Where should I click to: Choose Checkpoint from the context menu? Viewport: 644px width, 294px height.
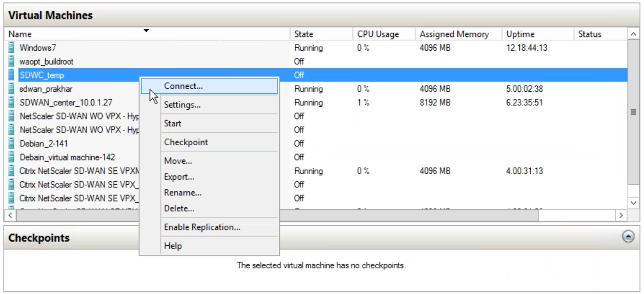coord(209,142)
